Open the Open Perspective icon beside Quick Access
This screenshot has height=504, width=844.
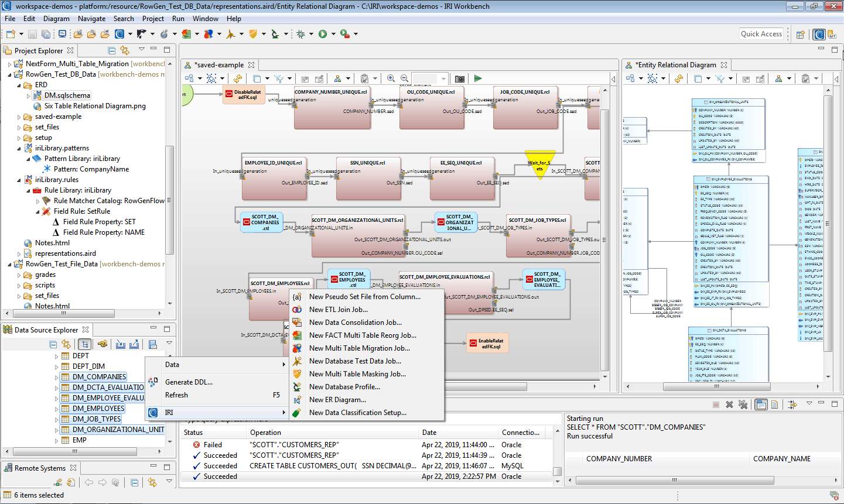(x=800, y=34)
